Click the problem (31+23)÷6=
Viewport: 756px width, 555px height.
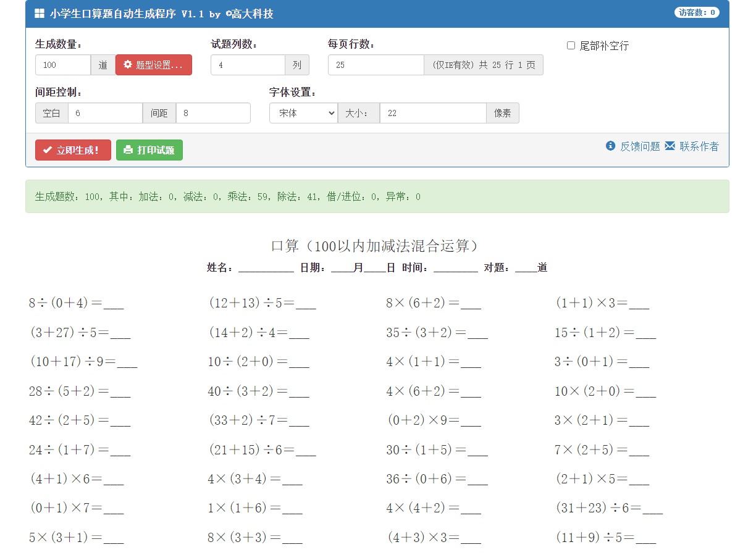(609, 508)
